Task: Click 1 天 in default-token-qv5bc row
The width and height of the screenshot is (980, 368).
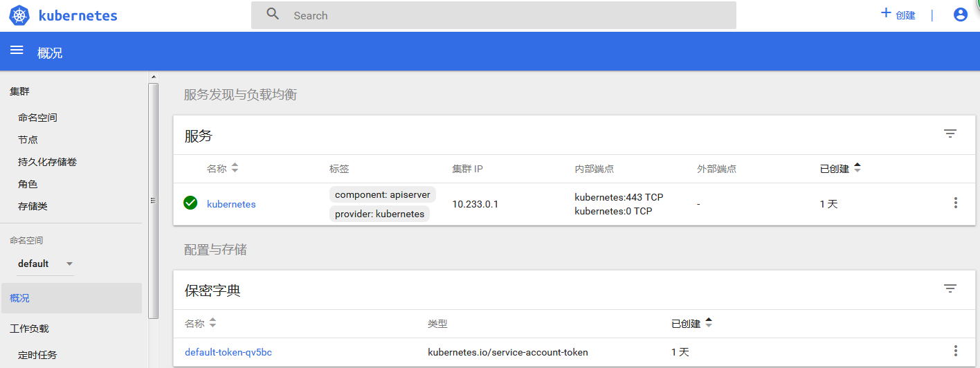Action: tap(680, 352)
